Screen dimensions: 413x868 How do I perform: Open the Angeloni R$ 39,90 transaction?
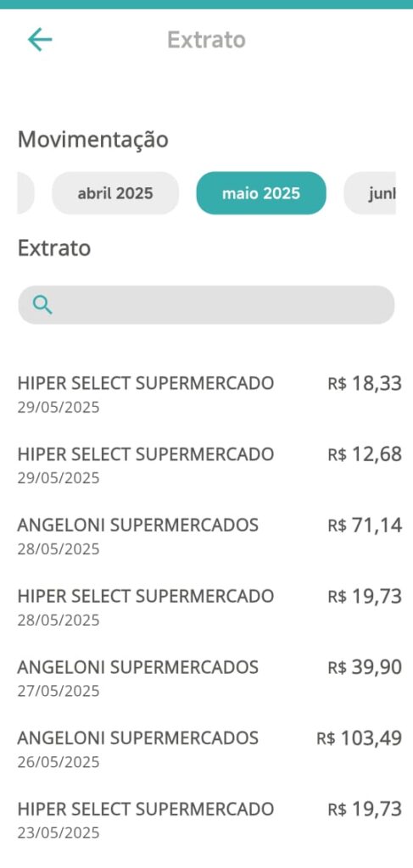209,678
